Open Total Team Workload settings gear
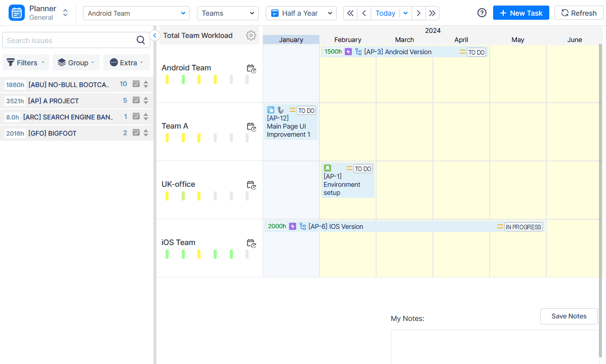606x364 pixels. [251, 35]
